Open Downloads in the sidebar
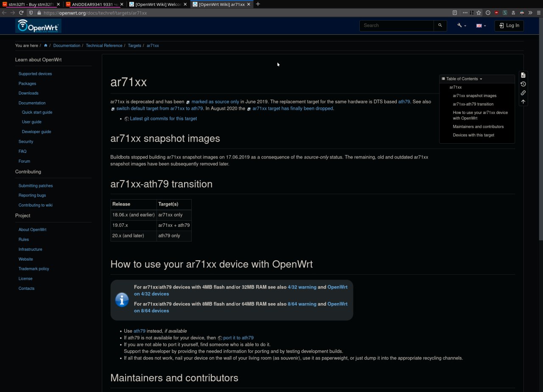 tap(28, 93)
